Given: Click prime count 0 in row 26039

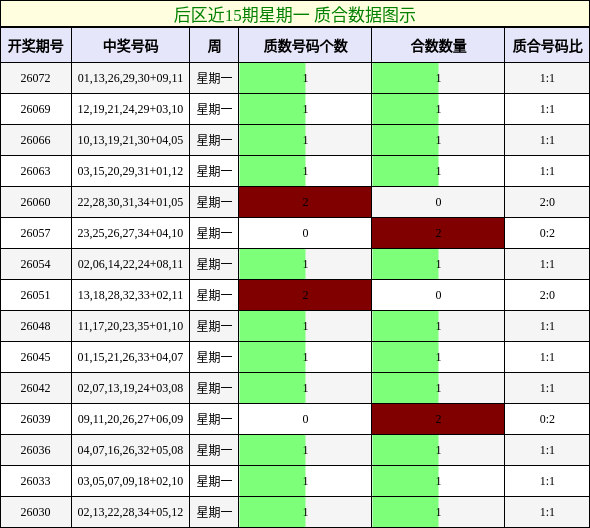Looking at the screenshot, I should coord(305,419).
